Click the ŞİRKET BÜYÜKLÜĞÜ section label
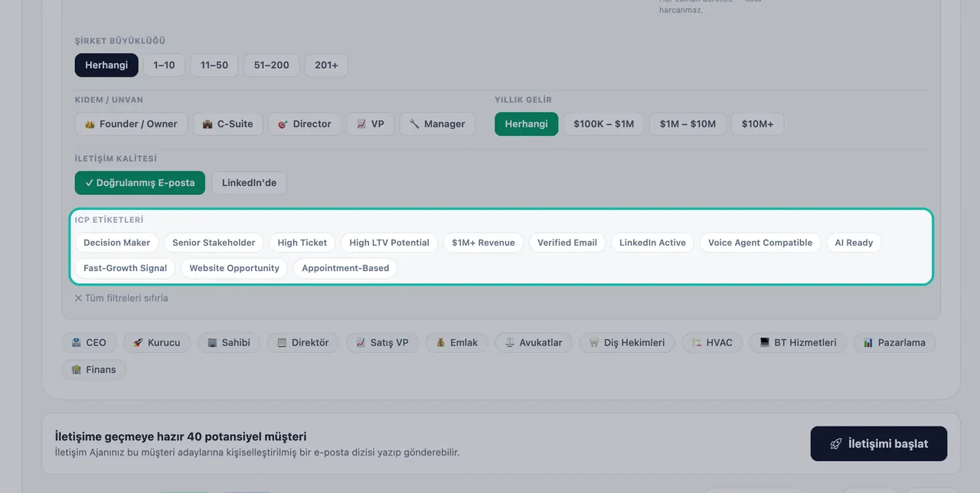This screenshot has width=980, height=493. 120,41
